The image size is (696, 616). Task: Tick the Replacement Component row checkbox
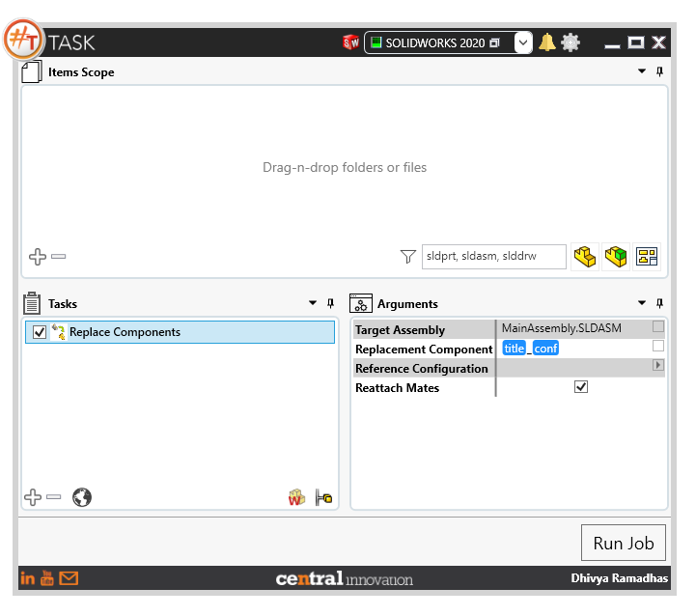[x=658, y=346]
